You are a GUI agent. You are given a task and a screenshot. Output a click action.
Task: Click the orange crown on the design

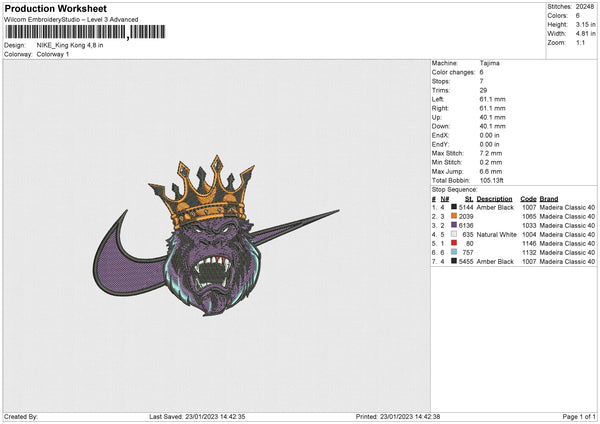point(203,193)
